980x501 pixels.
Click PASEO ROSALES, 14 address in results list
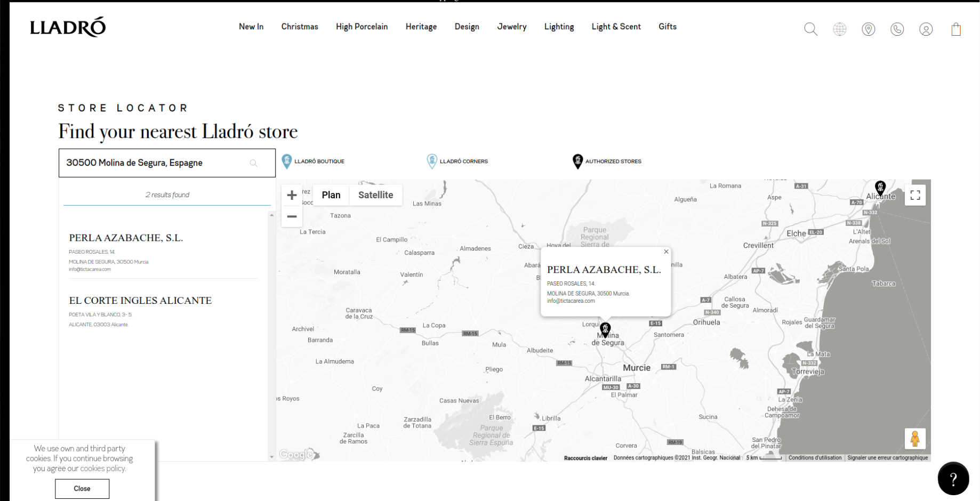click(x=92, y=252)
